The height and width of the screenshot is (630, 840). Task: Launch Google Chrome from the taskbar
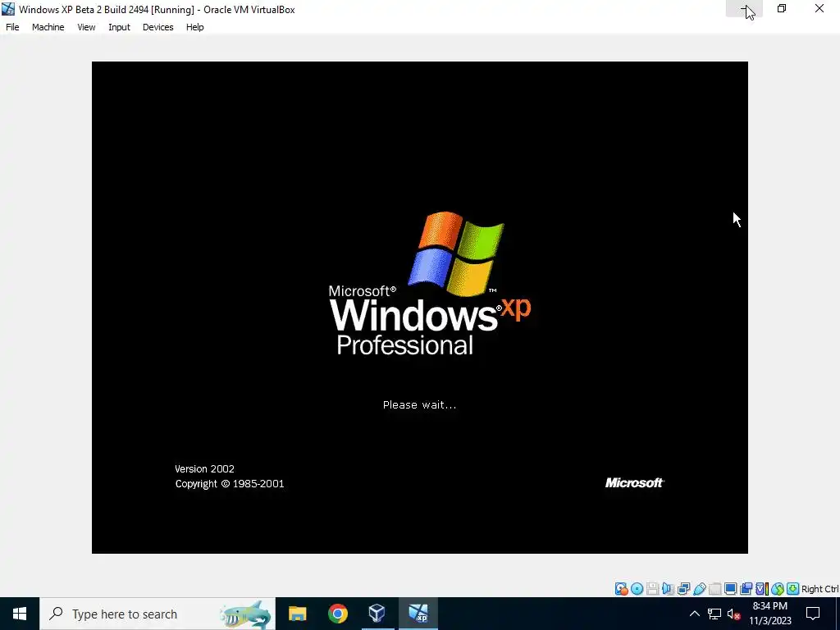pos(337,614)
